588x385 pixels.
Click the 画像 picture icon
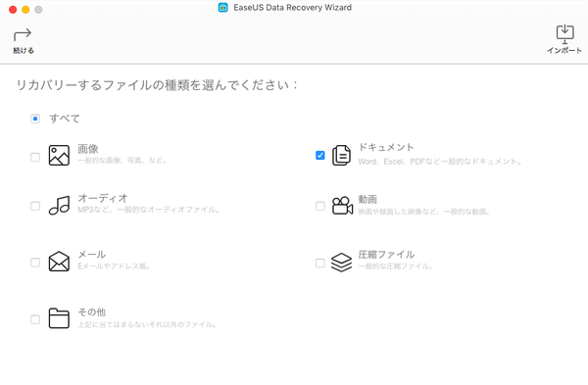(x=59, y=155)
